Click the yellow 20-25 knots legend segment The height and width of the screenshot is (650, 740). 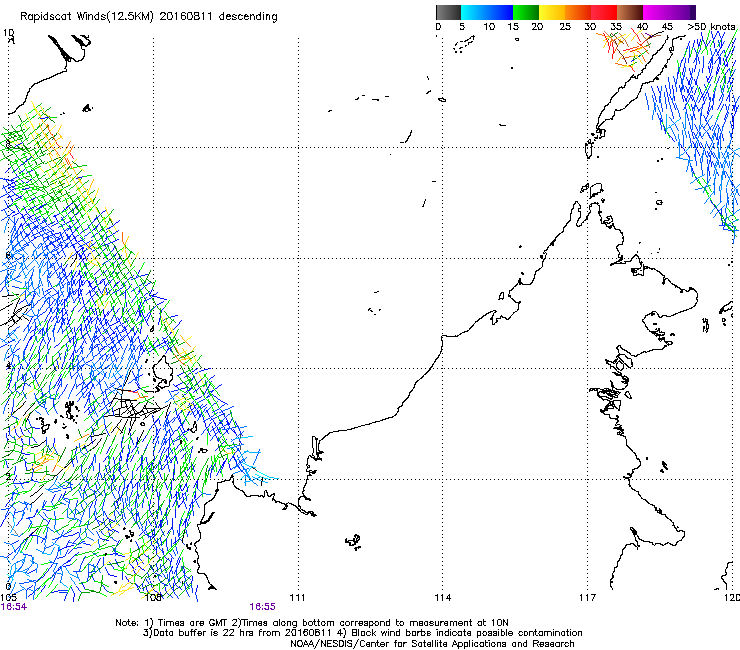pyautogui.click(x=552, y=12)
